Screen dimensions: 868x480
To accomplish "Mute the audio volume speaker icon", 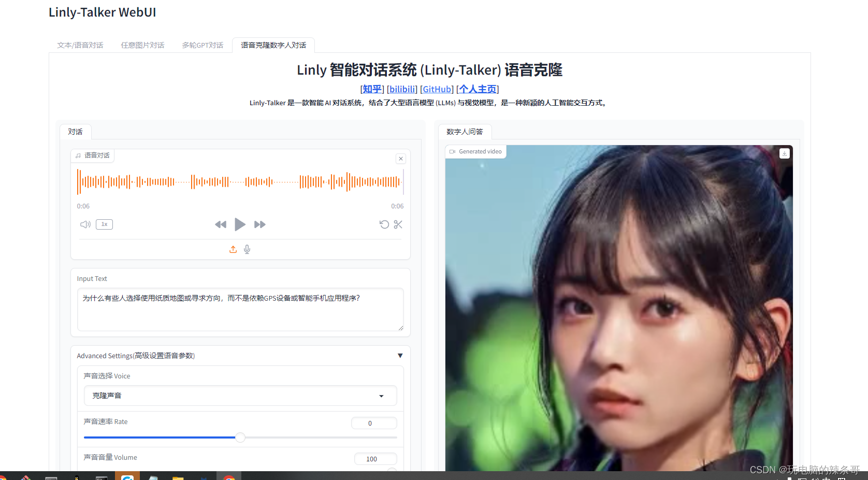I will [x=85, y=224].
